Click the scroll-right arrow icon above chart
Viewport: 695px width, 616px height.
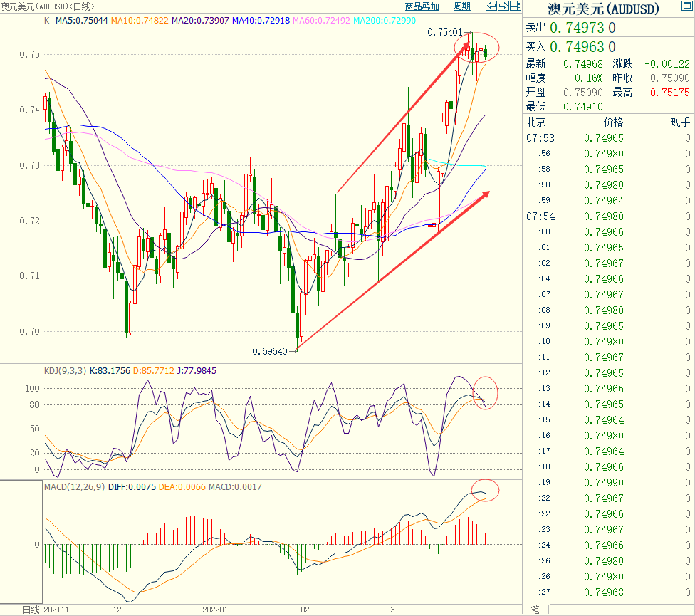coord(503,6)
